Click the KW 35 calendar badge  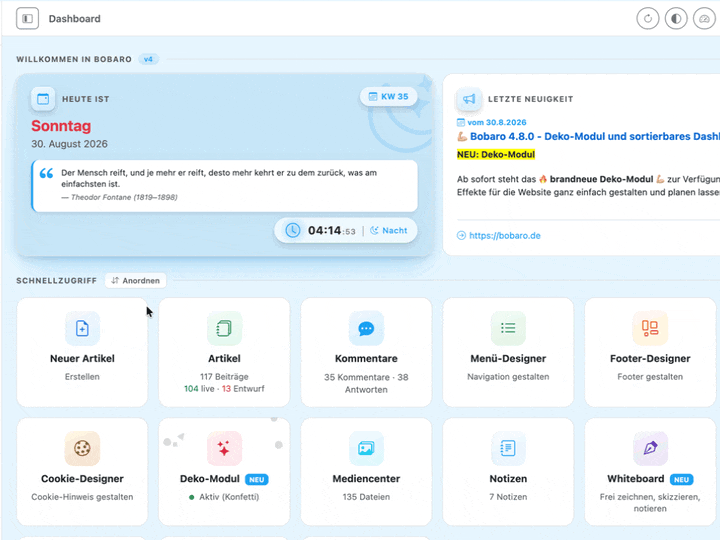[388, 96]
